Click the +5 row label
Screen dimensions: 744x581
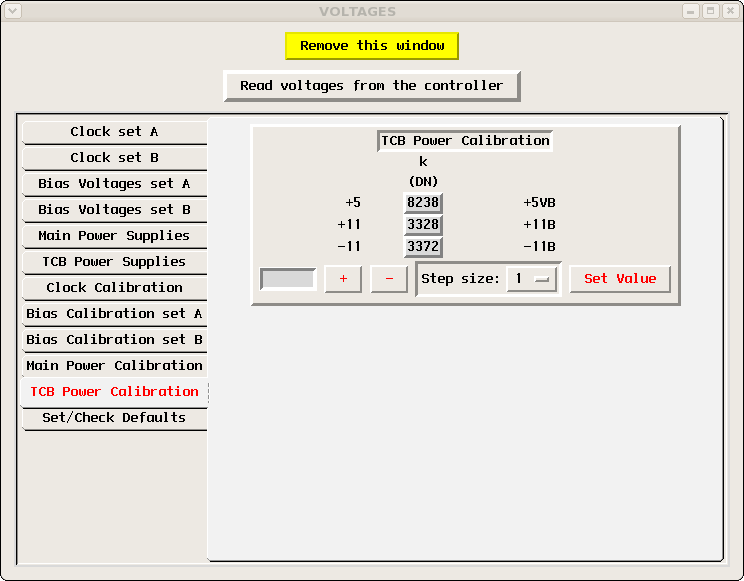[353, 203]
